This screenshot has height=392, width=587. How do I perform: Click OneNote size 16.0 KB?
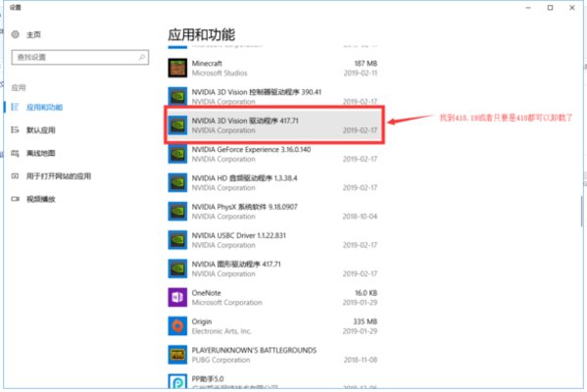(x=366, y=293)
